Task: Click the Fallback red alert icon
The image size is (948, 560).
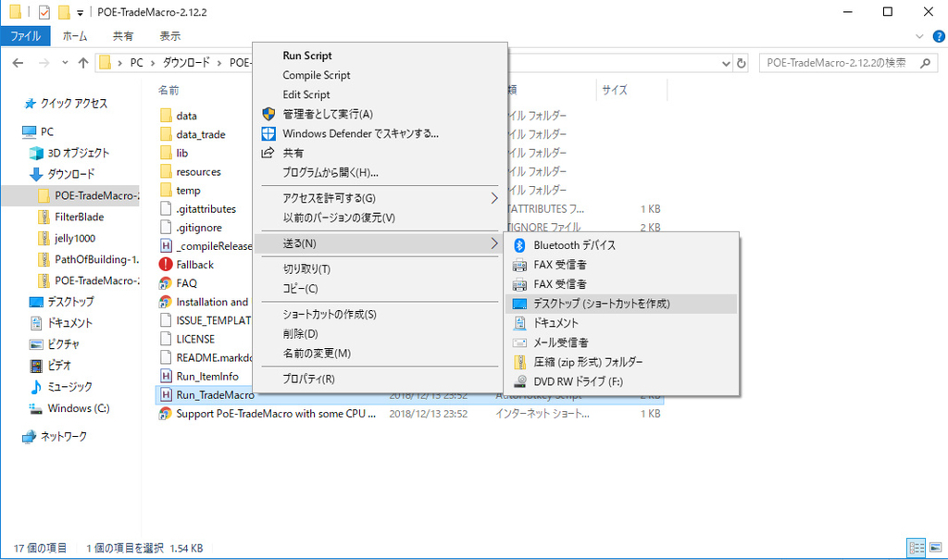Action: pos(166,265)
